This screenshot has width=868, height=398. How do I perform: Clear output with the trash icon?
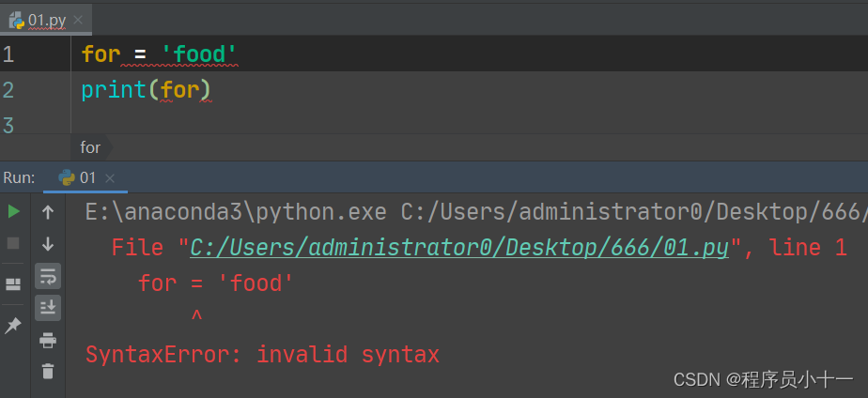click(x=48, y=371)
